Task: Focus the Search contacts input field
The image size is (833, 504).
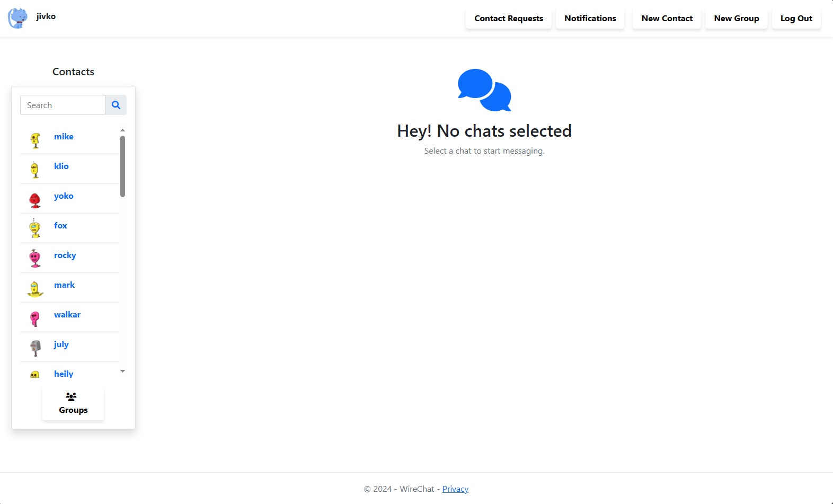Action: [x=63, y=105]
